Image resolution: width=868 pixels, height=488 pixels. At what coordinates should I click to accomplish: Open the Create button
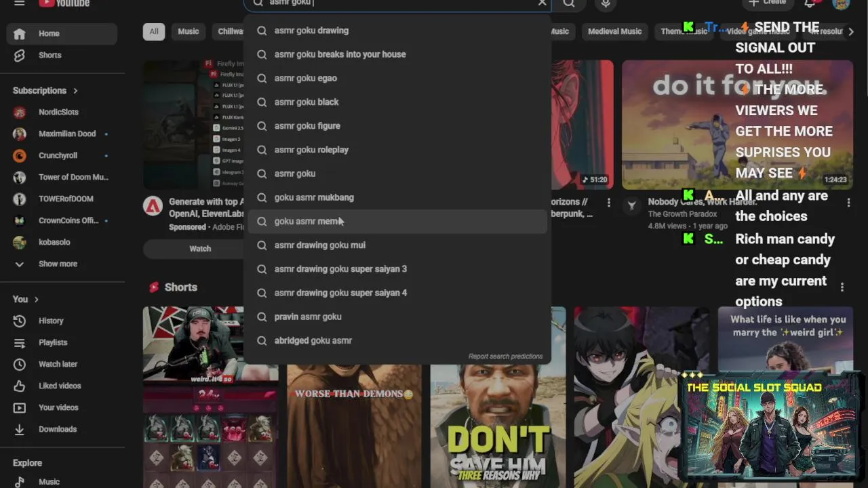coord(767,3)
